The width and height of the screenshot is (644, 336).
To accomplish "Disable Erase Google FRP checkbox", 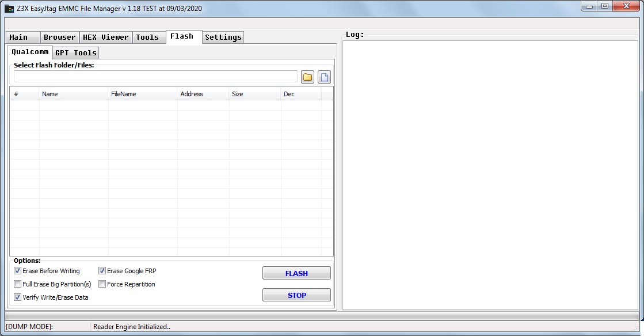I will (x=102, y=271).
